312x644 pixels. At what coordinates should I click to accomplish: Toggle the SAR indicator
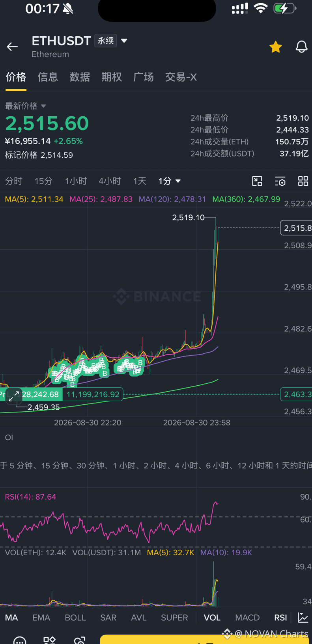pos(108,618)
